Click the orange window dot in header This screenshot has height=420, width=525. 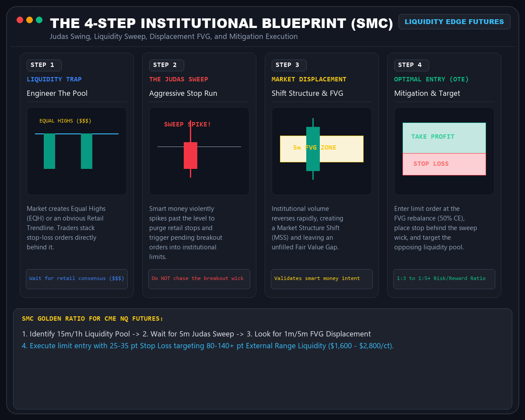[x=29, y=20]
